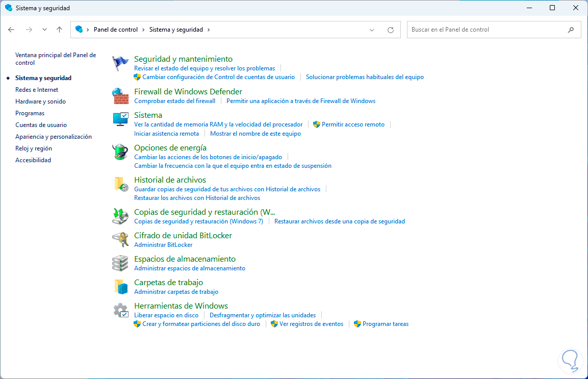Click the Cifrado de unidad BitLocker icon
The image size is (588, 379).
click(120, 240)
